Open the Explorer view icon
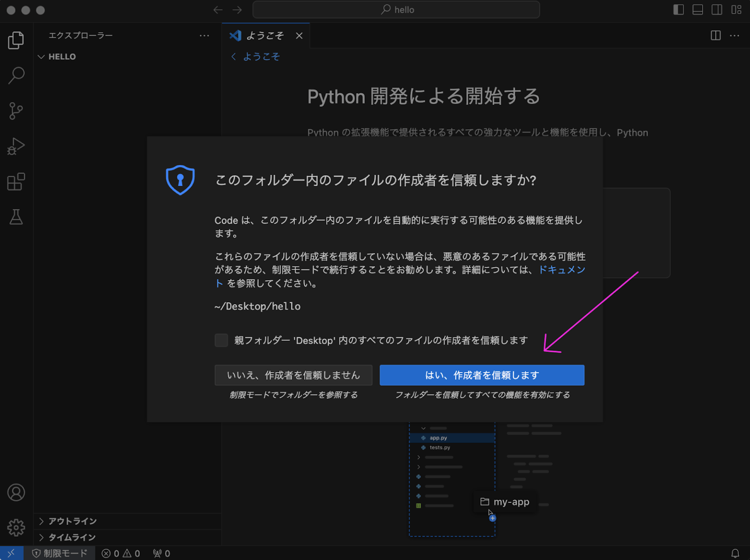 pyautogui.click(x=16, y=40)
